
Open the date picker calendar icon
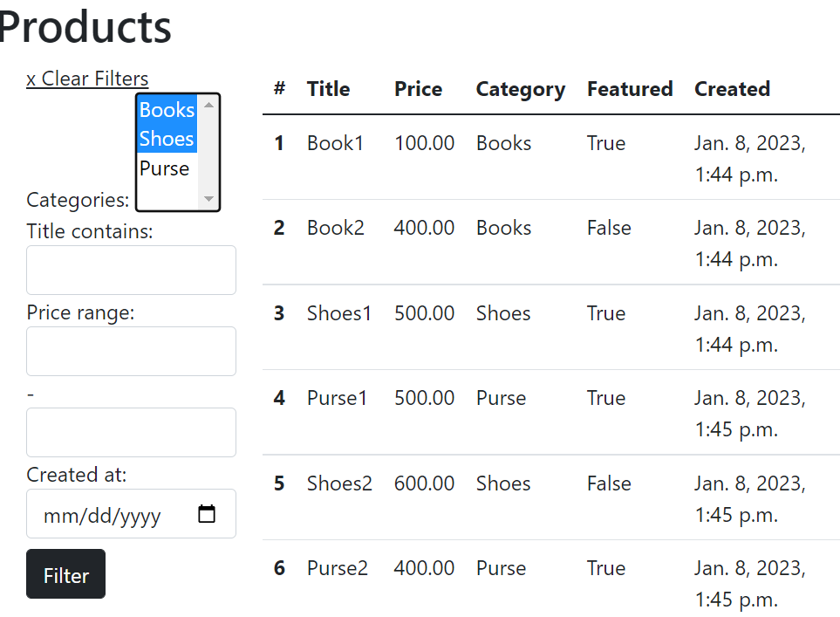207,514
